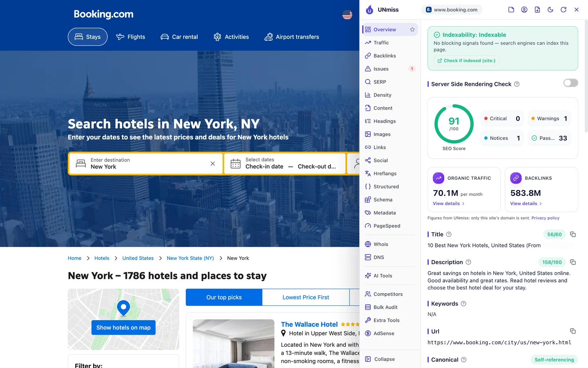Follow the United States breadcrumb link

coord(138,258)
